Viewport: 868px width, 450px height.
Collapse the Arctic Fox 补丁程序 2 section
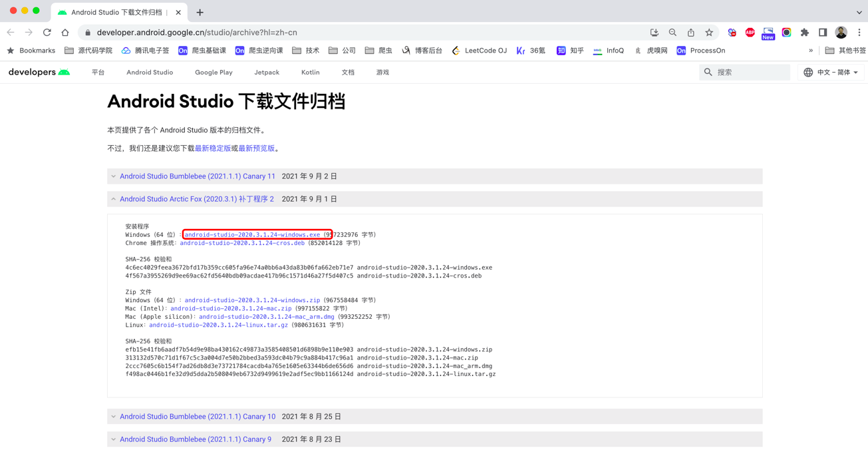pyautogui.click(x=434, y=199)
